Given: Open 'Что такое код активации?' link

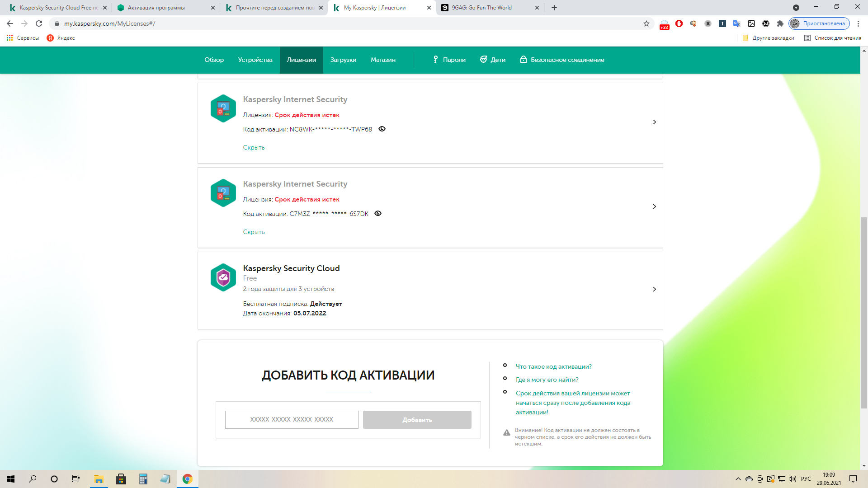Looking at the screenshot, I should pos(553,366).
